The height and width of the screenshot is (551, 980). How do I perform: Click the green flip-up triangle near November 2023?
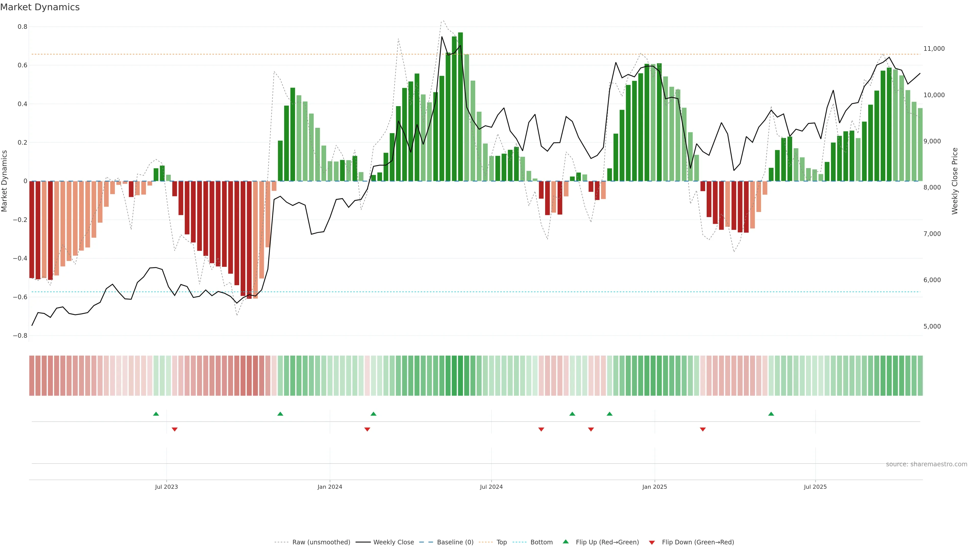click(x=280, y=414)
